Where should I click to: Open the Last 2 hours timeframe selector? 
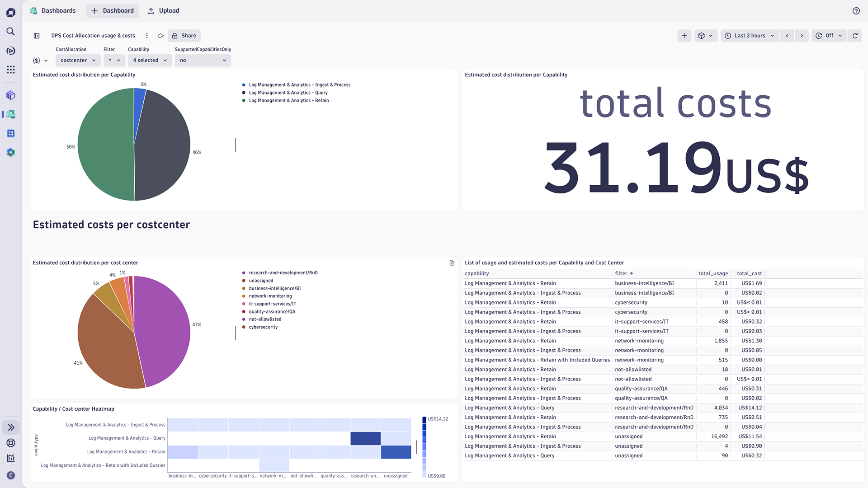click(x=749, y=35)
